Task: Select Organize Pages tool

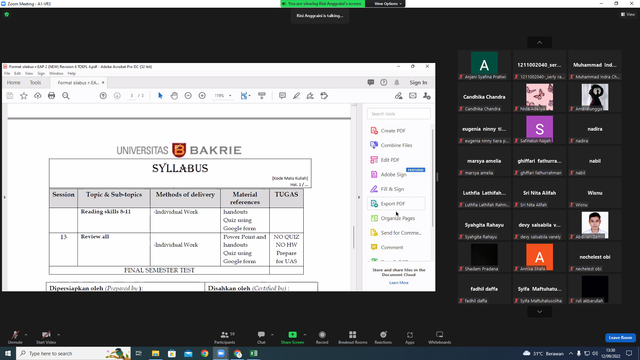Action: tap(393, 218)
